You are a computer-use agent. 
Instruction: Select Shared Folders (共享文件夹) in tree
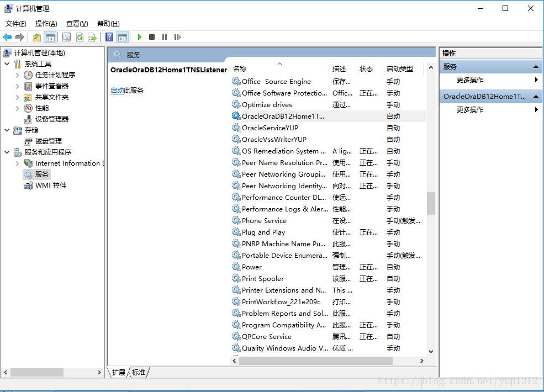52,97
